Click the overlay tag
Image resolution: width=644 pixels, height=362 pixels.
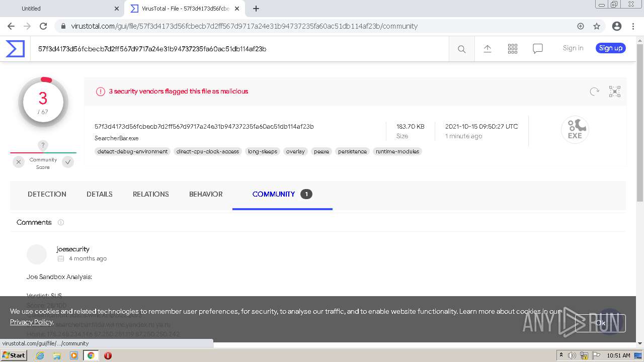[x=295, y=151]
